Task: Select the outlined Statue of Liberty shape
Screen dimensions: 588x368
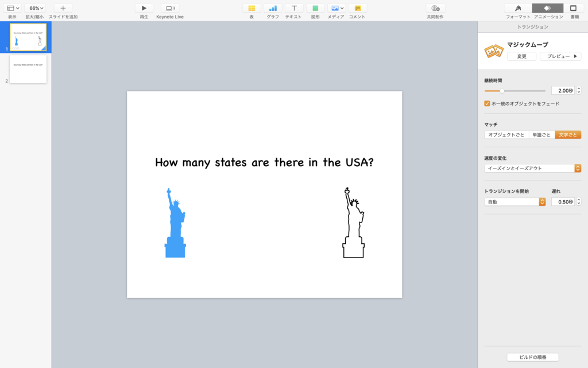Action: click(x=353, y=223)
